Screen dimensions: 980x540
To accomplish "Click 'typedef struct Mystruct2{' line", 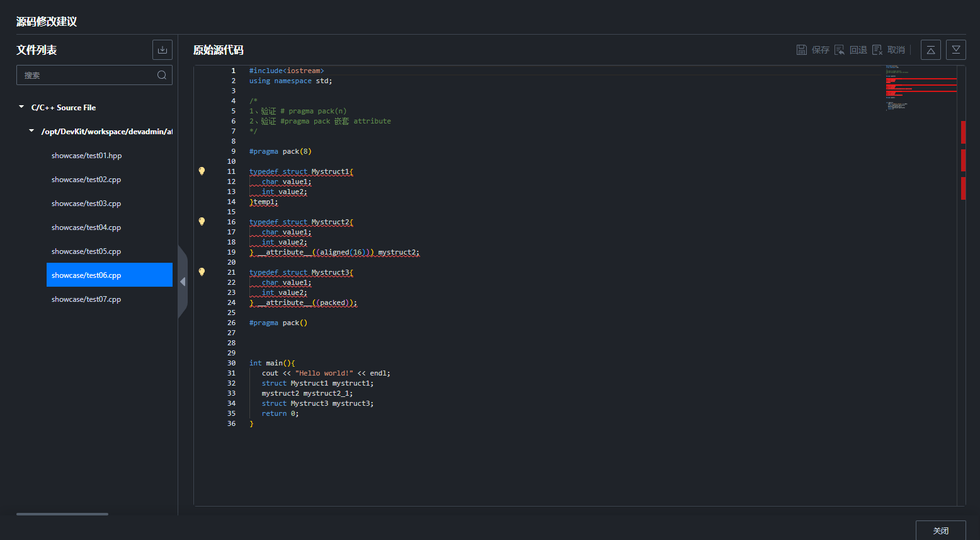I will tap(301, 222).
